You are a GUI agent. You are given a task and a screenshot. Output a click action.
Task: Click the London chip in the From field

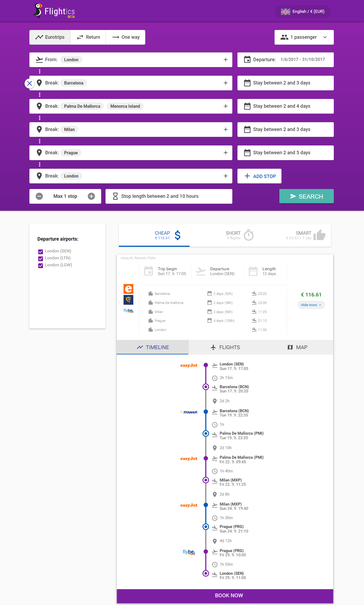[71, 60]
